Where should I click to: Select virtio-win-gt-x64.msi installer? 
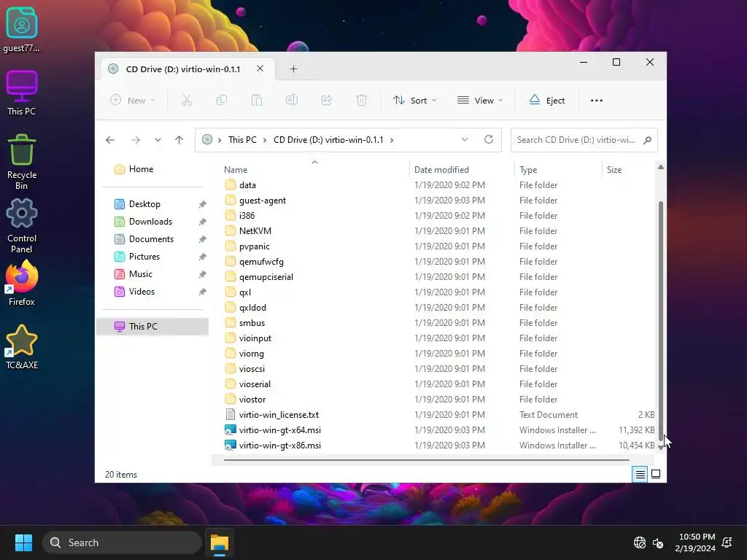pyautogui.click(x=279, y=430)
